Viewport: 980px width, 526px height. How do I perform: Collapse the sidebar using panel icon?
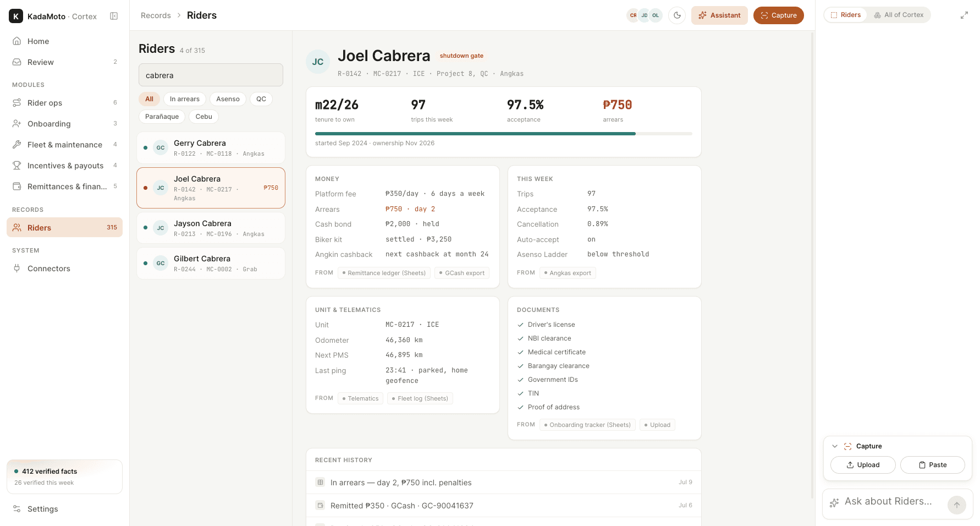(114, 16)
